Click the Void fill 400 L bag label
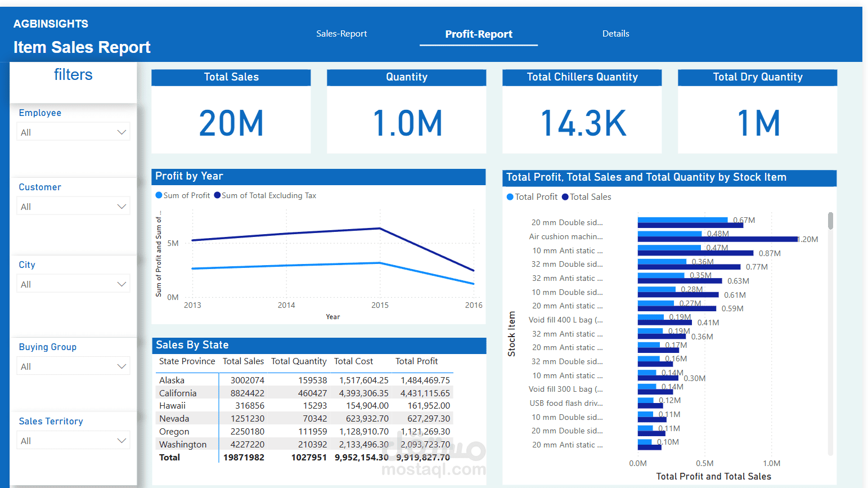The image size is (868, 488). [x=565, y=320]
